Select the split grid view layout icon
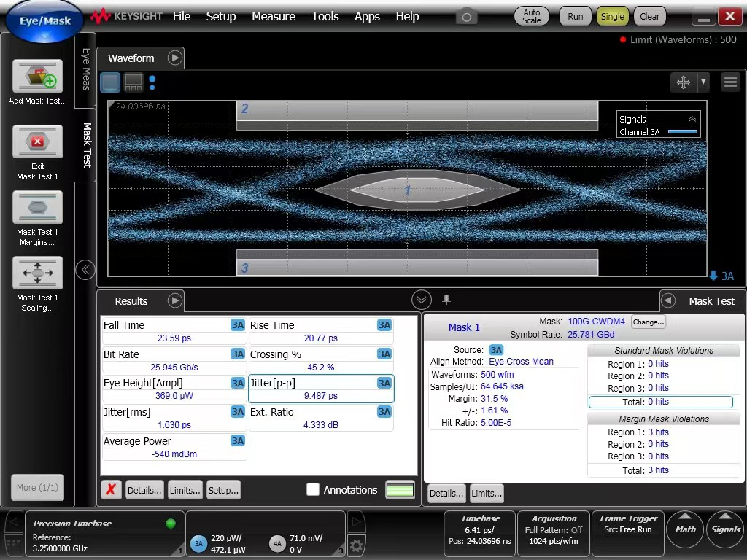Viewport: 747px width, 560px height. point(133,82)
